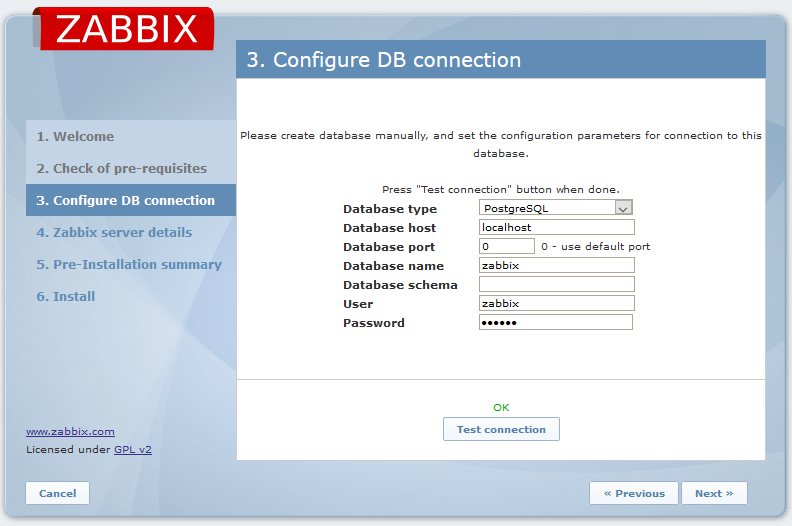Image resolution: width=792 pixels, height=526 pixels.
Task: Select Configure DB connection step
Action: [x=126, y=200]
